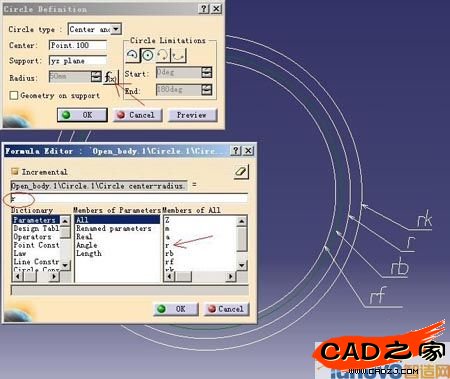Click the Start angle spinner arrows
This screenshot has height=379, width=450.
(207, 72)
